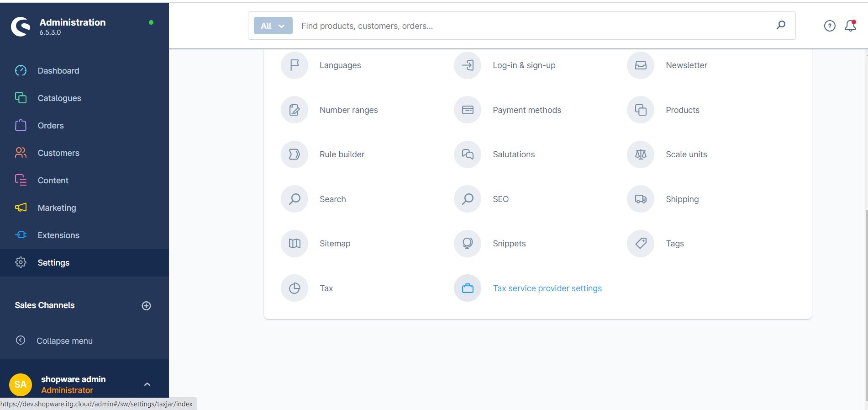The width and height of the screenshot is (868, 410).
Task: Click the Log-in & sign-up label
Action: tap(524, 65)
